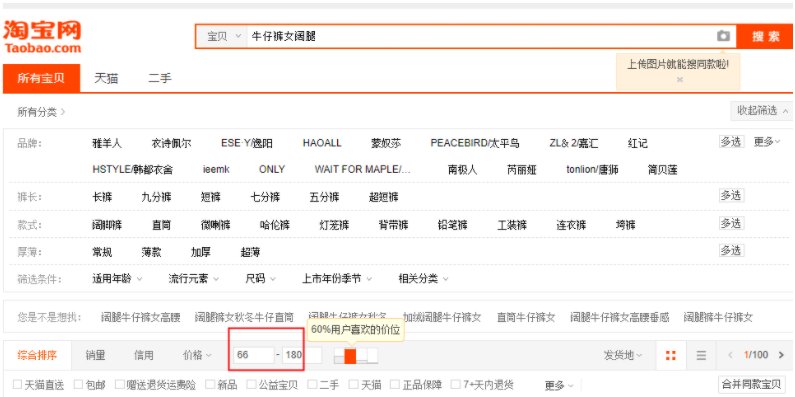Open the 尺码 filter dropdown
Screen dimensions: 795x397
coord(261,279)
